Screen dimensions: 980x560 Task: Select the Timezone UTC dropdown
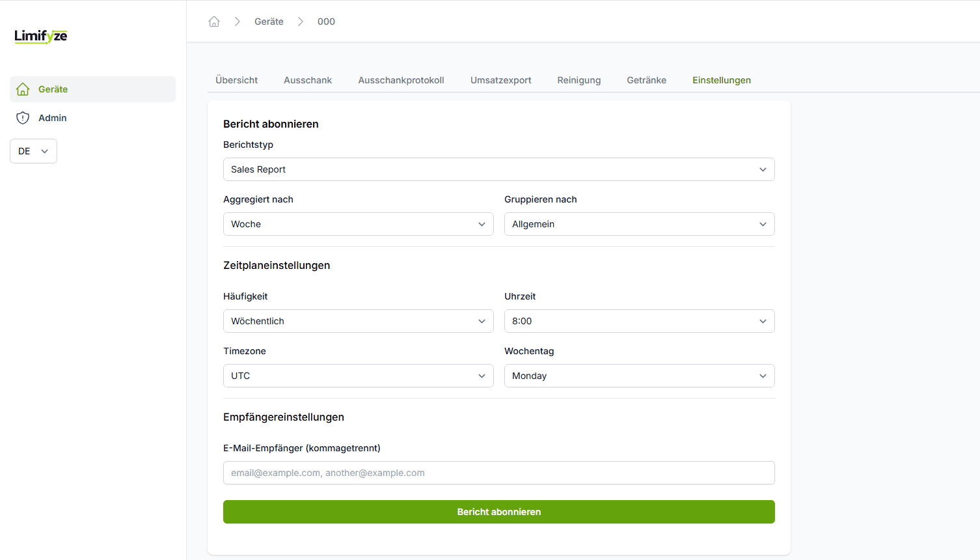[358, 376]
